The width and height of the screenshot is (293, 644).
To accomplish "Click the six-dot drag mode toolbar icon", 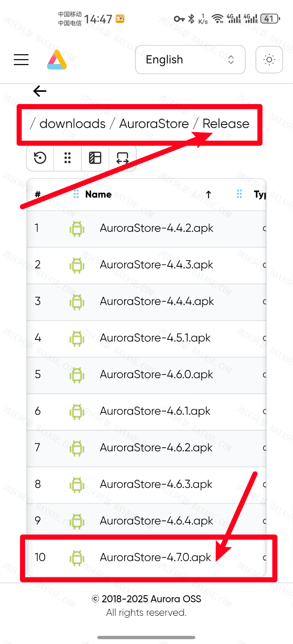I will (x=67, y=158).
